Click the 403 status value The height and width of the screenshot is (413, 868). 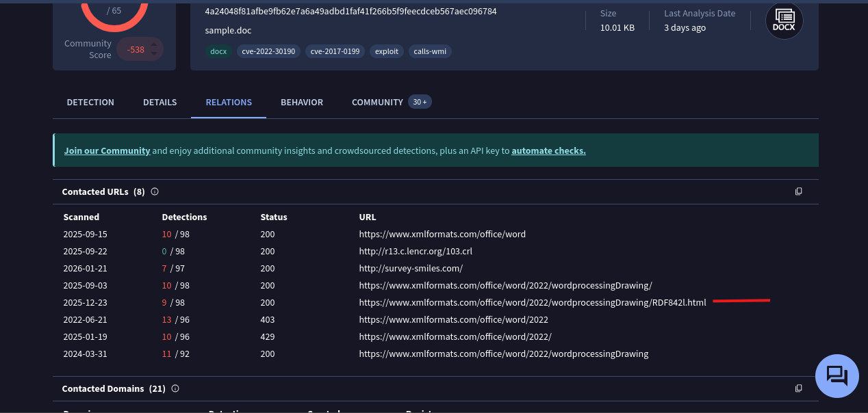click(268, 319)
